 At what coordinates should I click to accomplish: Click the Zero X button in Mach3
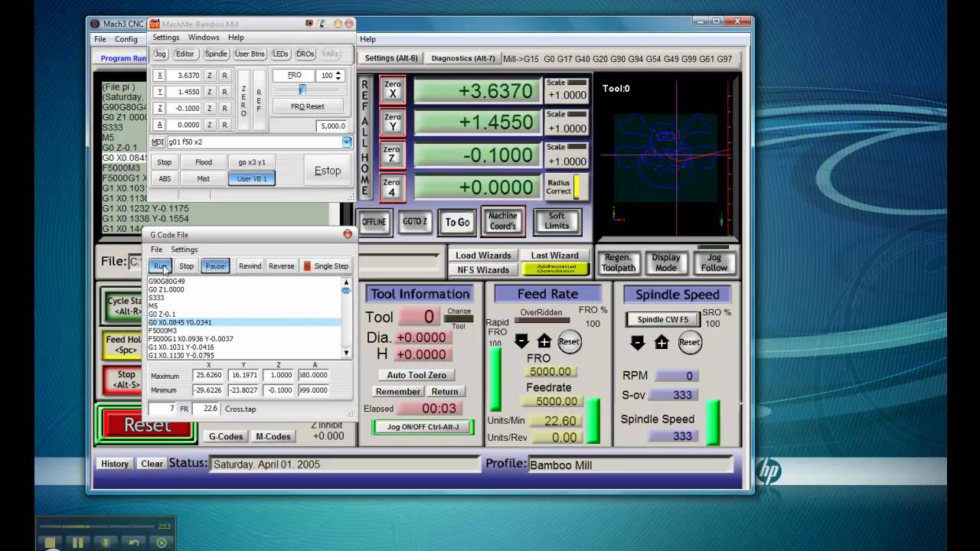click(x=392, y=89)
